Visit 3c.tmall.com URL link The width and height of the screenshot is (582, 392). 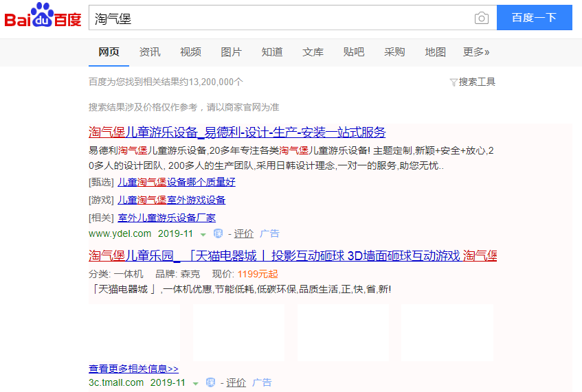[x=116, y=382]
